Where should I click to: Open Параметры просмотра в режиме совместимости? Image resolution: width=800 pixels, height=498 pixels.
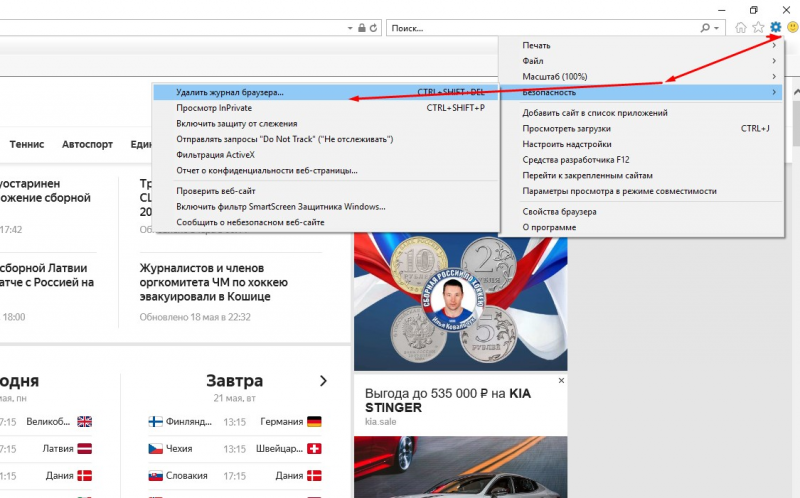(x=640, y=191)
